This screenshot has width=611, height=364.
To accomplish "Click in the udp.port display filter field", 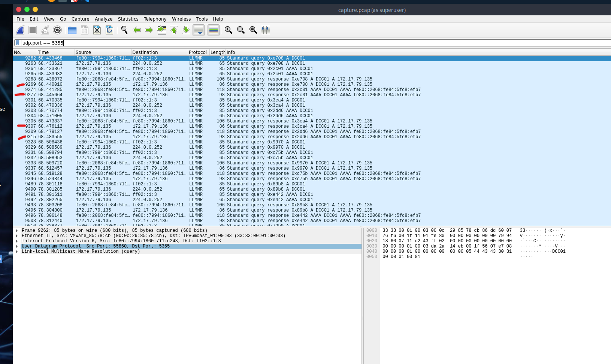I will [315, 43].
